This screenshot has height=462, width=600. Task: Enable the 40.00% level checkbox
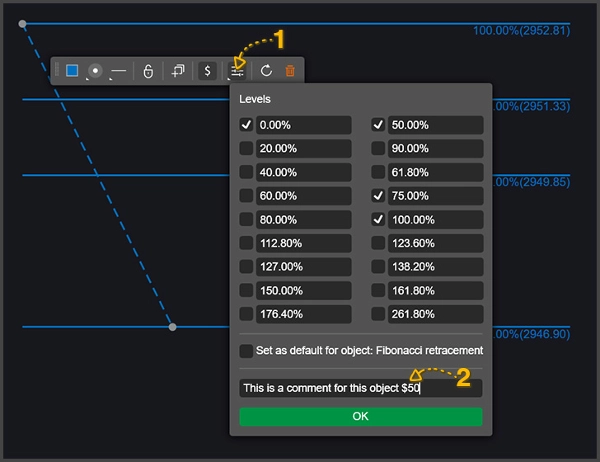(x=246, y=172)
